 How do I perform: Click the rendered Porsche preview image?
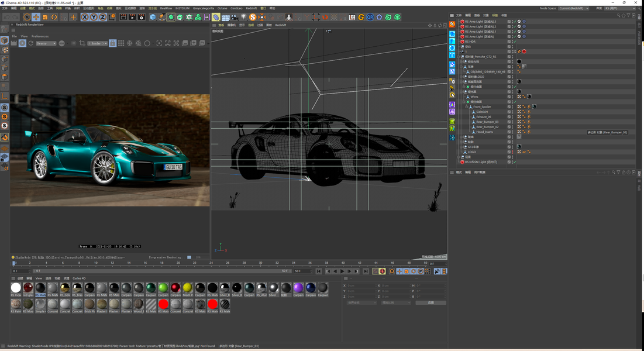[x=110, y=150]
